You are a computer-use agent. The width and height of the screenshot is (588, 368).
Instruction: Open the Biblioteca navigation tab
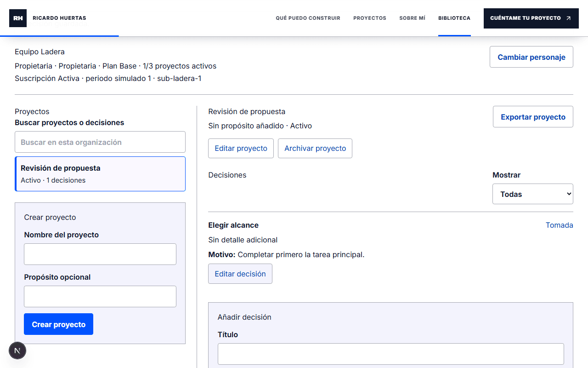point(454,18)
